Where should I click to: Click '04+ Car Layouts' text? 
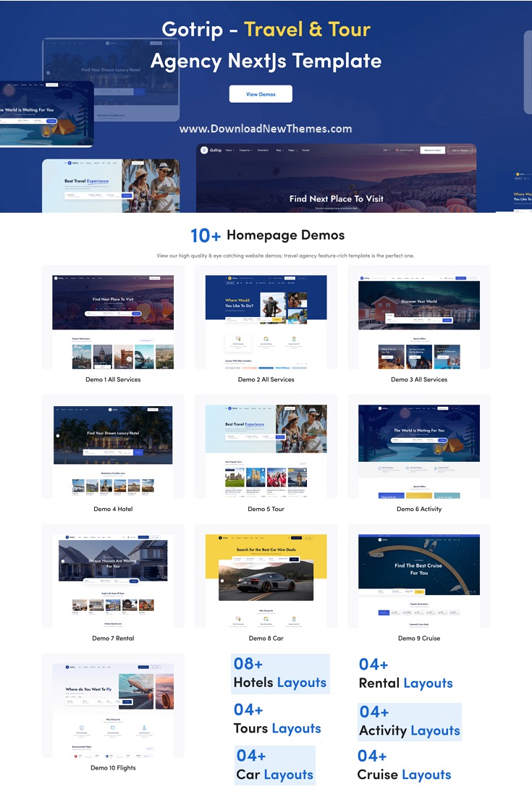(x=275, y=765)
